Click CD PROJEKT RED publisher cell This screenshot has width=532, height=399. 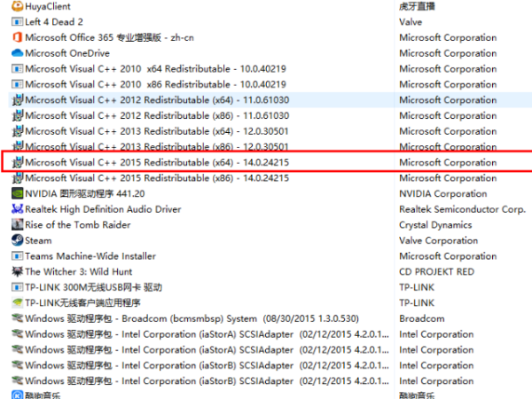pos(436,272)
